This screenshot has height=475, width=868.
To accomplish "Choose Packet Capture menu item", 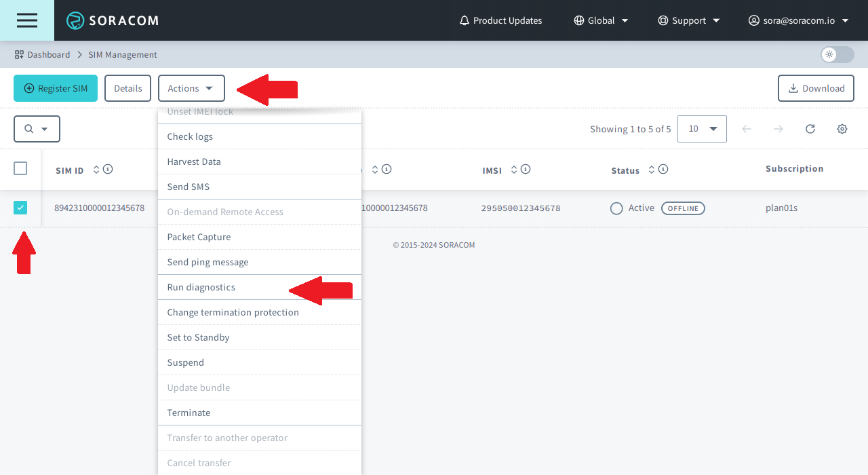I will click(x=199, y=237).
